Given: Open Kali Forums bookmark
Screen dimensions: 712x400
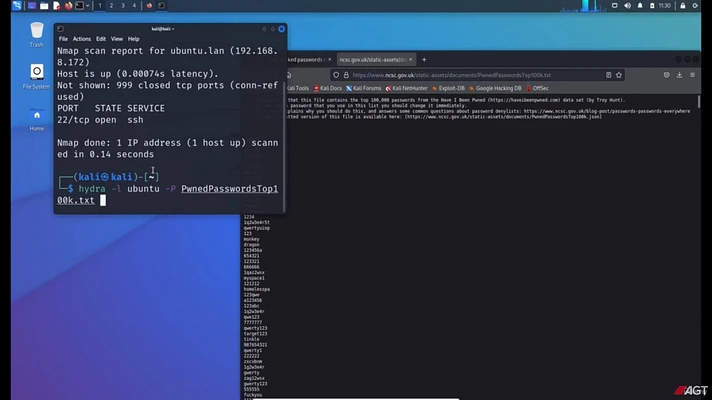Looking at the screenshot, I should (x=364, y=89).
